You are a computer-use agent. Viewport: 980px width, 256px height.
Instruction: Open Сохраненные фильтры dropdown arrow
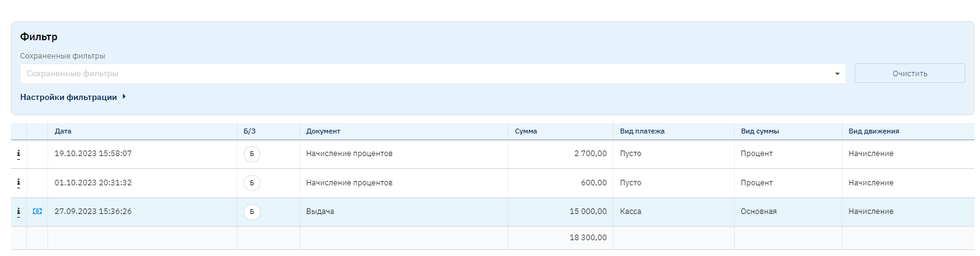point(837,74)
